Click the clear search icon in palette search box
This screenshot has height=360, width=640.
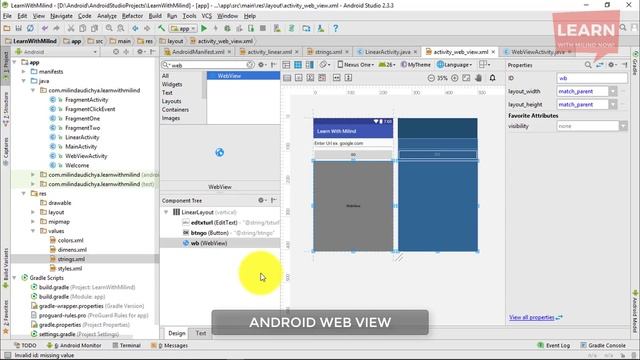click(x=250, y=65)
